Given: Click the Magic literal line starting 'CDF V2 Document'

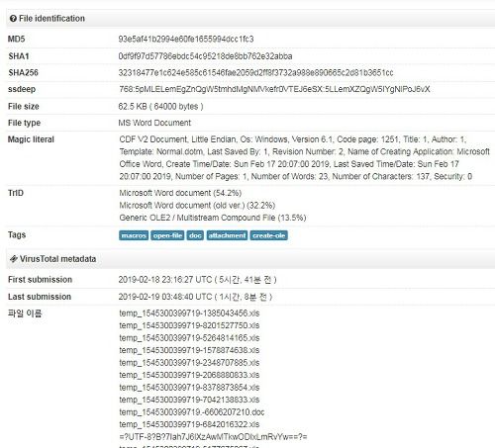Looking at the screenshot, I should point(293,139).
